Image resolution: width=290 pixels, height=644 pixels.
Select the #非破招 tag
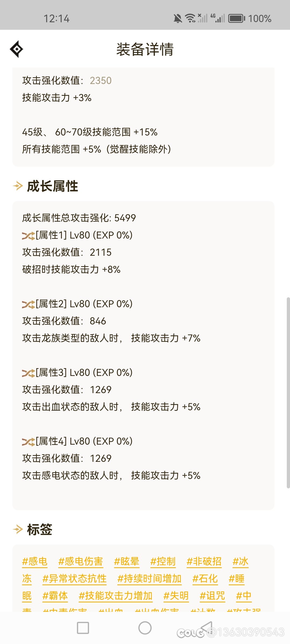tap(204, 561)
